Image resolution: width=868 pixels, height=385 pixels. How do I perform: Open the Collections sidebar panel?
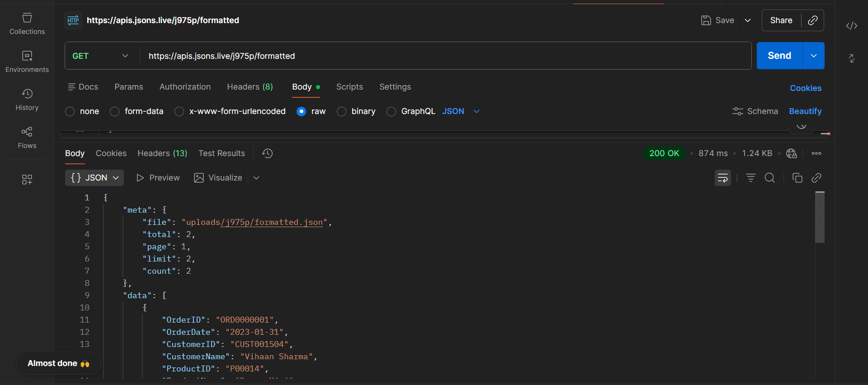[x=27, y=24]
